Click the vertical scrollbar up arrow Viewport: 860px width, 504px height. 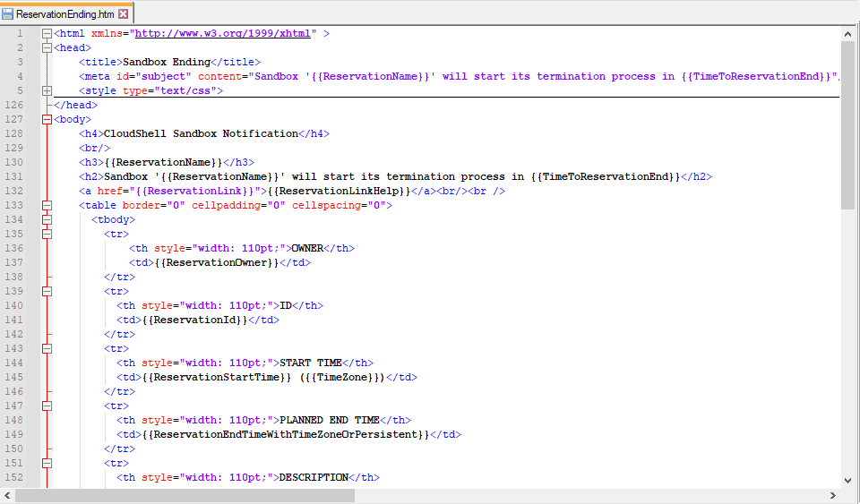tap(848, 33)
